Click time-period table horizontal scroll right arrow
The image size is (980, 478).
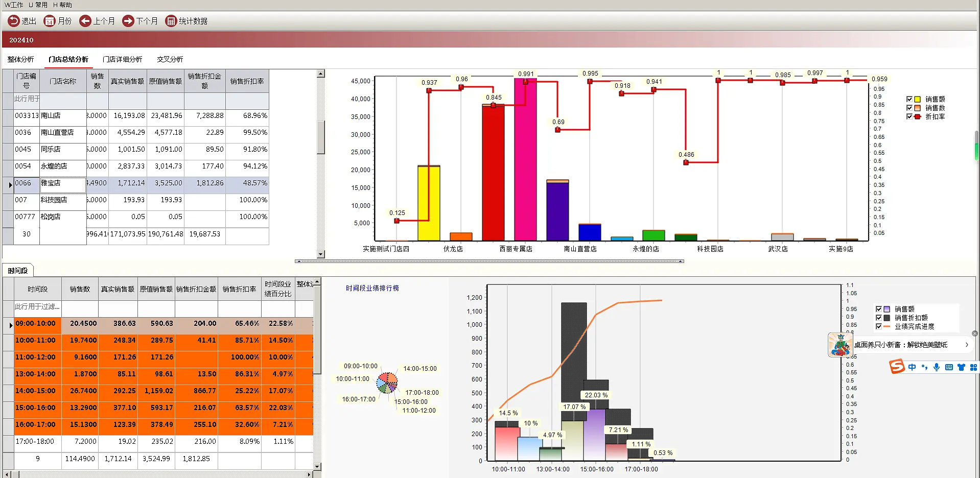pos(309,474)
